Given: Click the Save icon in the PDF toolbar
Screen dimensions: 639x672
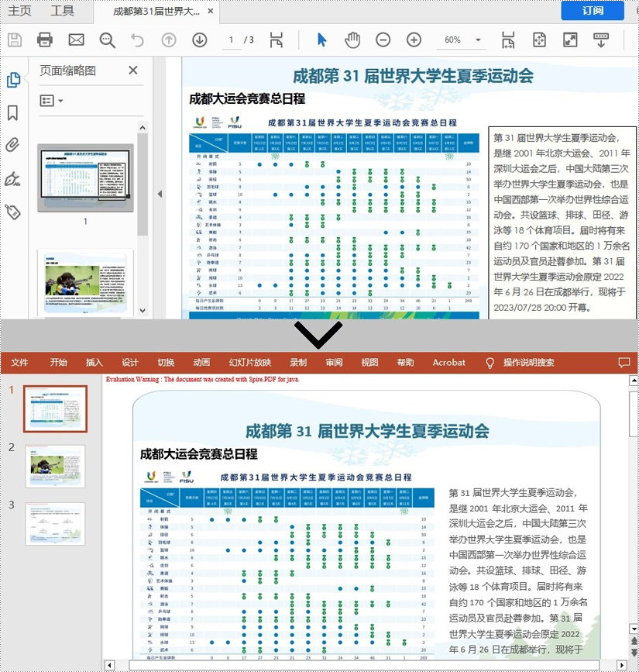Looking at the screenshot, I should click(15, 40).
